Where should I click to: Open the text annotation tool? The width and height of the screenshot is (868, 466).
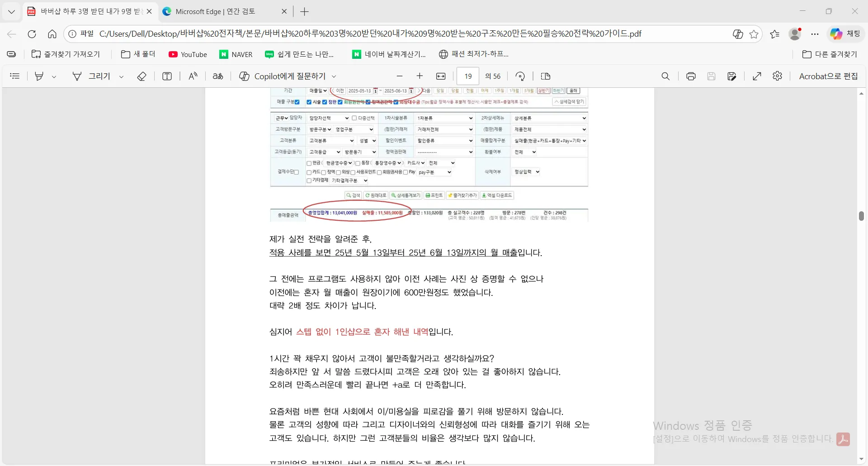coord(167,76)
